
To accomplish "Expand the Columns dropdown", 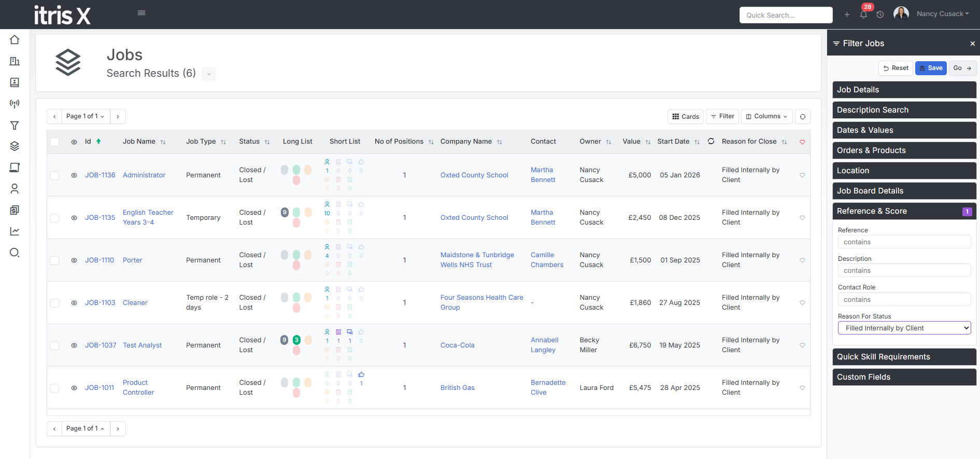I will point(768,117).
